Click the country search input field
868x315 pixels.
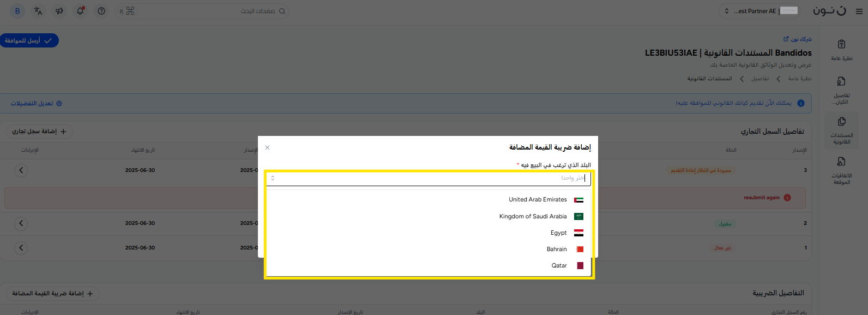[429, 179]
